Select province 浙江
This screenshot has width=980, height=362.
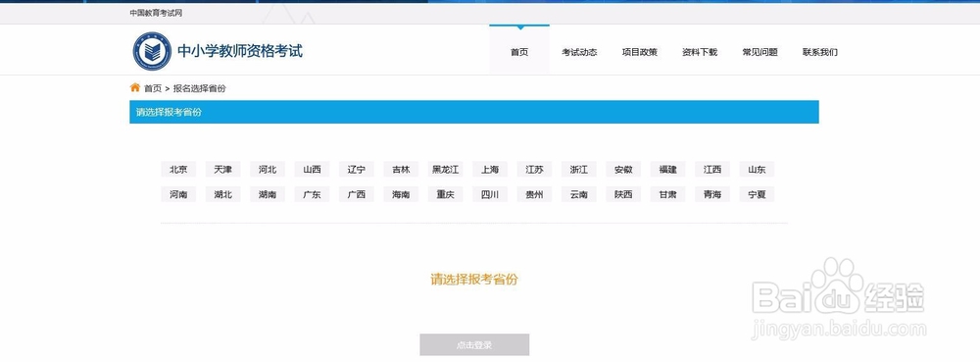point(579,170)
